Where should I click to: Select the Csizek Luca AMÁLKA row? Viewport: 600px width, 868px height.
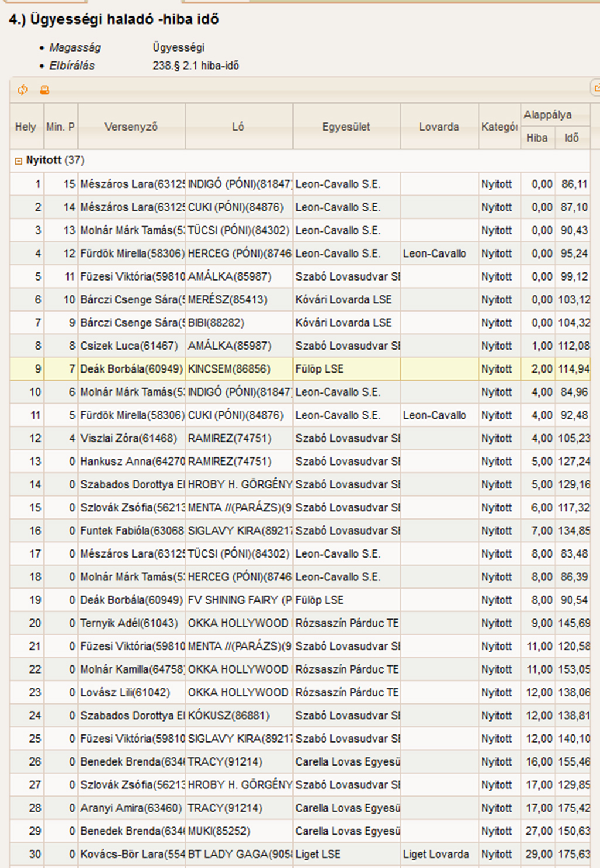234,346
